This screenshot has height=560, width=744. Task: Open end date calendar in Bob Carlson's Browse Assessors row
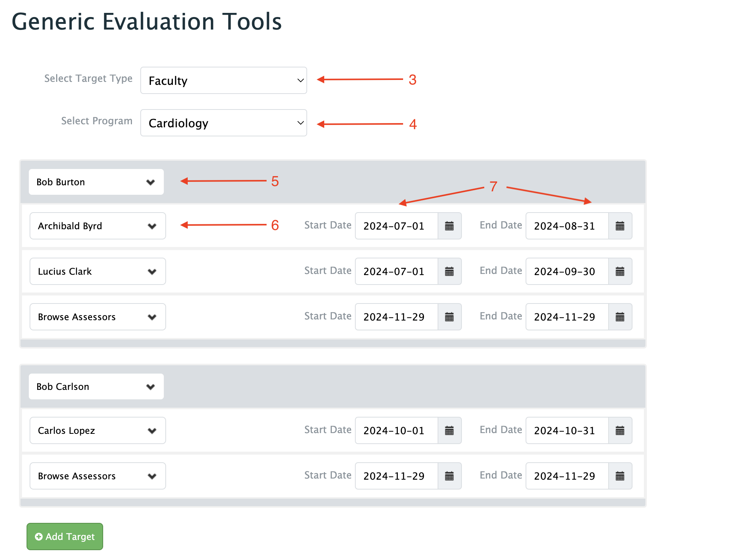coord(620,476)
